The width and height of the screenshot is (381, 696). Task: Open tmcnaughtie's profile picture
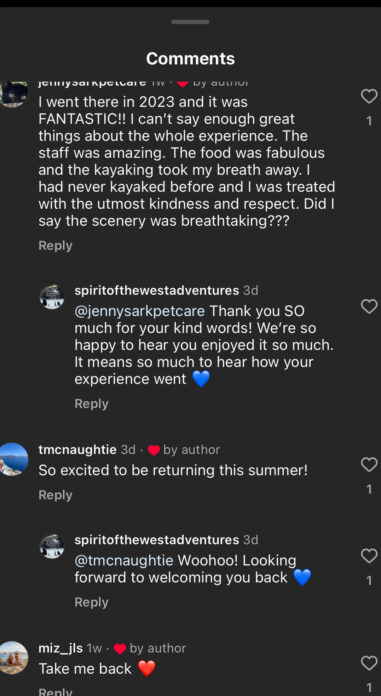click(13, 459)
